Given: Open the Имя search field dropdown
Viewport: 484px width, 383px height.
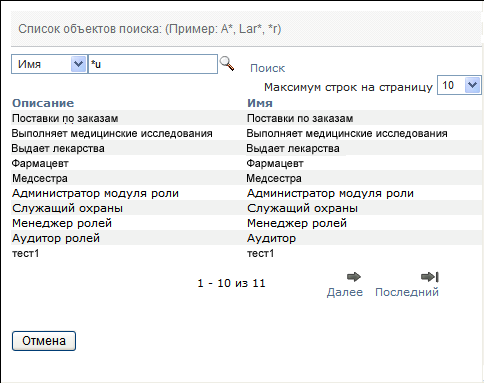Looking at the screenshot, I should [78, 64].
